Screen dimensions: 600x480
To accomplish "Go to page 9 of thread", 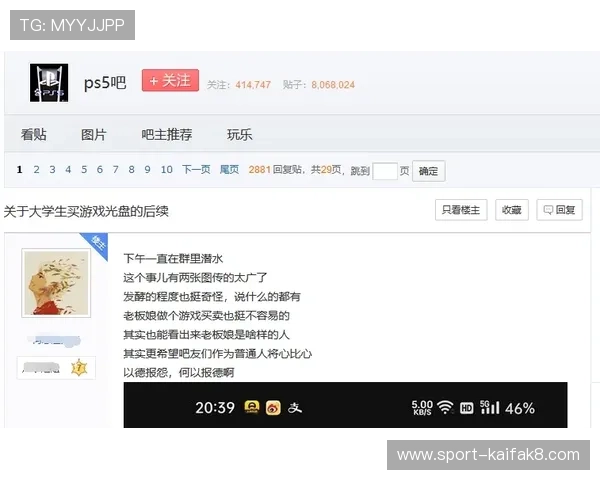I will pos(147,169).
